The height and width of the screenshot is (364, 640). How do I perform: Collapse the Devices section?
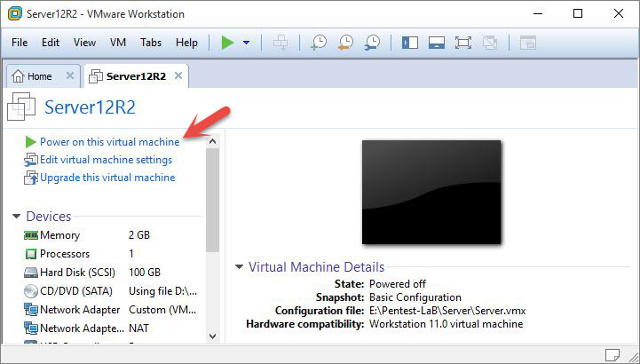(17, 217)
